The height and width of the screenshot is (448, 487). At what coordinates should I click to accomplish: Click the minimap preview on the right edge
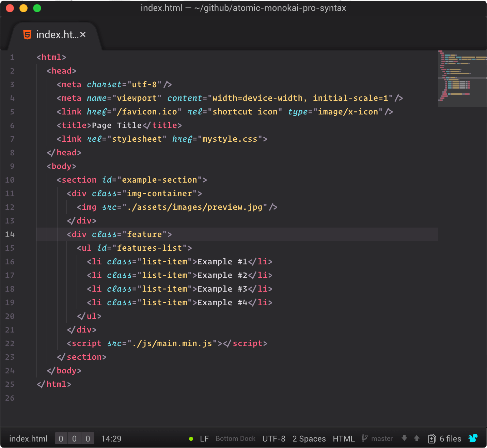462,78
